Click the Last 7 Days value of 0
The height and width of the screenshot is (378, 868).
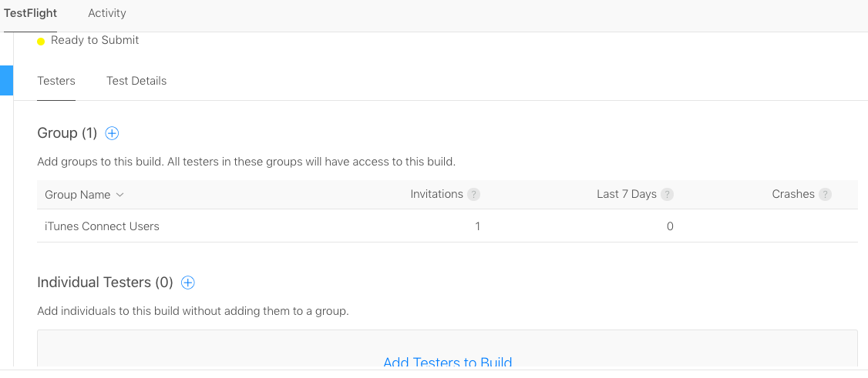pyautogui.click(x=670, y=226)
